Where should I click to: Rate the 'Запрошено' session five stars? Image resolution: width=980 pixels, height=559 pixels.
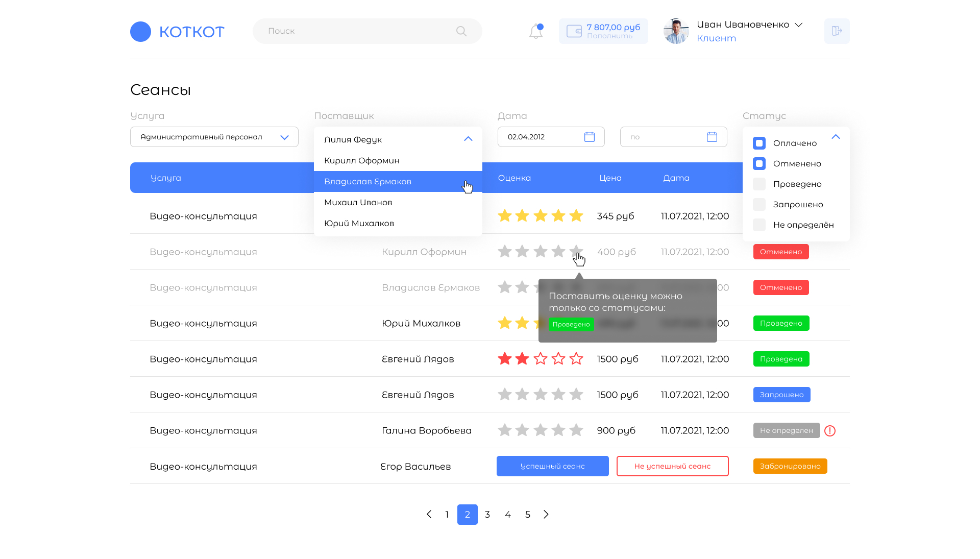point(576,394)
